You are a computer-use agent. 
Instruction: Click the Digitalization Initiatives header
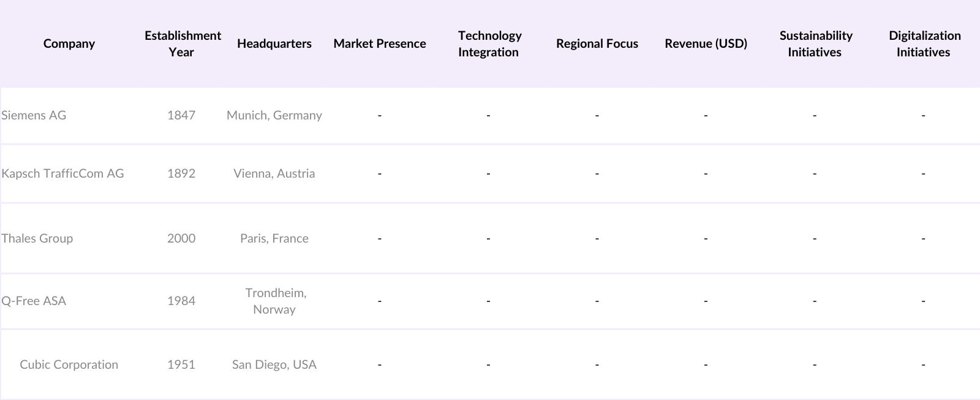pos(924,43)
